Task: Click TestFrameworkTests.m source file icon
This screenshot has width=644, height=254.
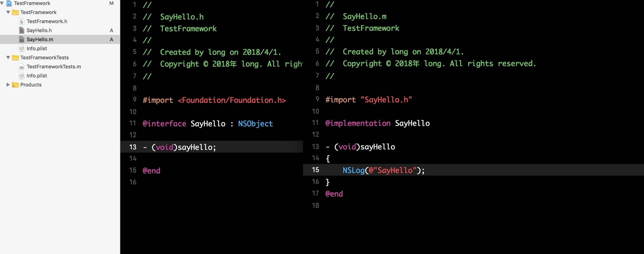Action: click(22, 67)
